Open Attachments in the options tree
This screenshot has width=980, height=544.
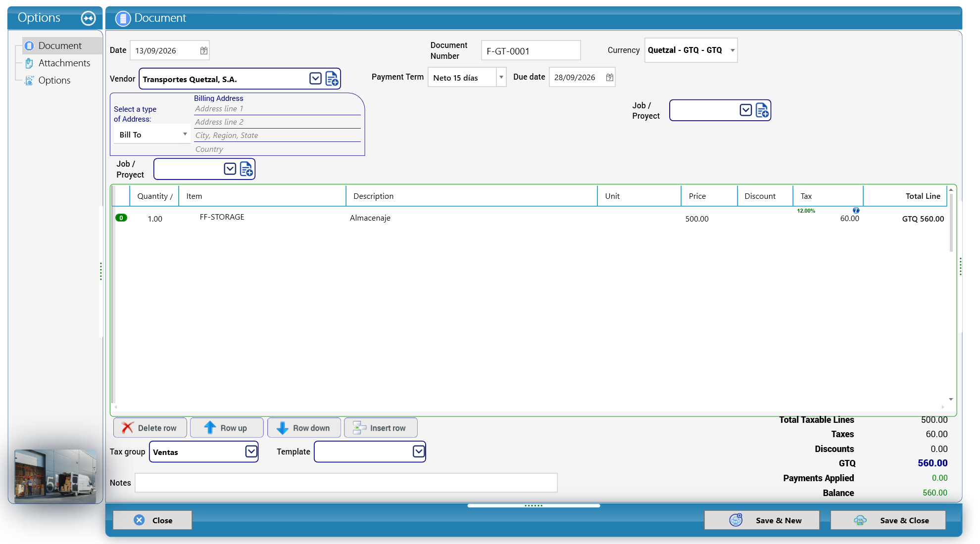[64, 63]
